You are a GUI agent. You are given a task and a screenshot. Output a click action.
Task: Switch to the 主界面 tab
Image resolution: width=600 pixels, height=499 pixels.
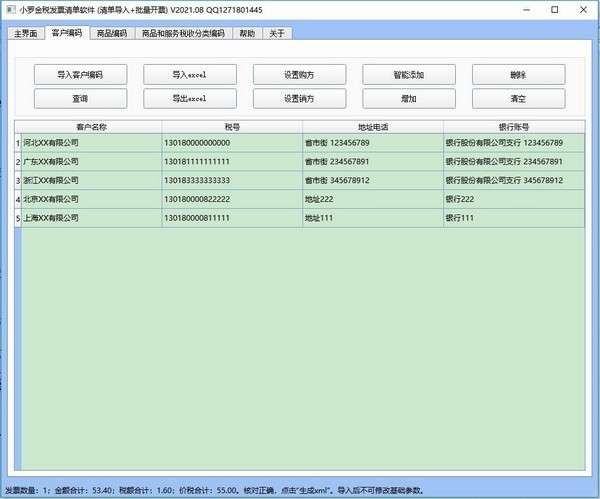click(25, 33)
